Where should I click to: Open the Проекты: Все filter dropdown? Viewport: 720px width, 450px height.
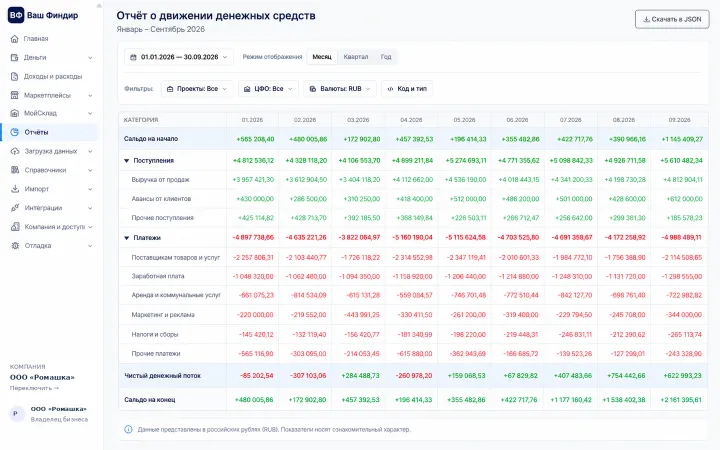click(197, 89)
